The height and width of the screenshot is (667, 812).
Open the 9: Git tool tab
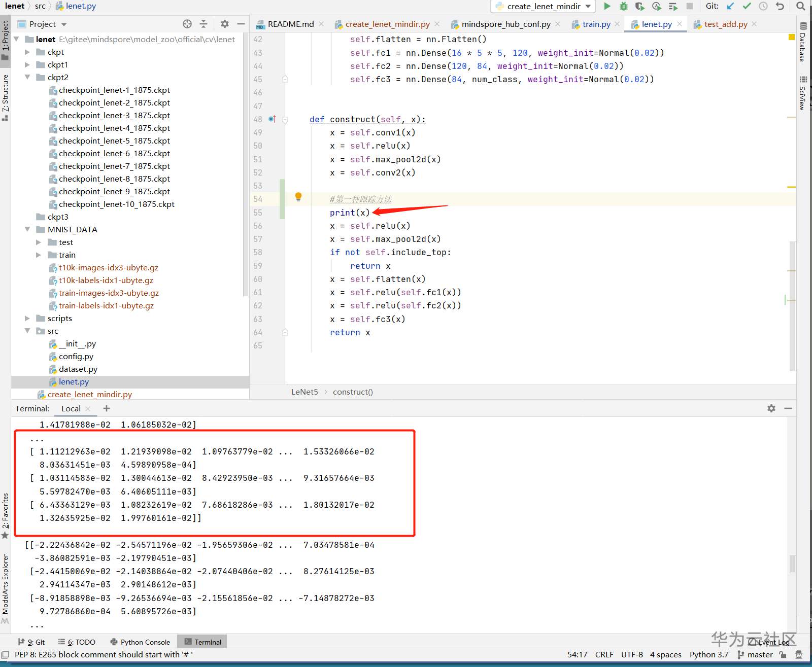click(x=31, y=642)
